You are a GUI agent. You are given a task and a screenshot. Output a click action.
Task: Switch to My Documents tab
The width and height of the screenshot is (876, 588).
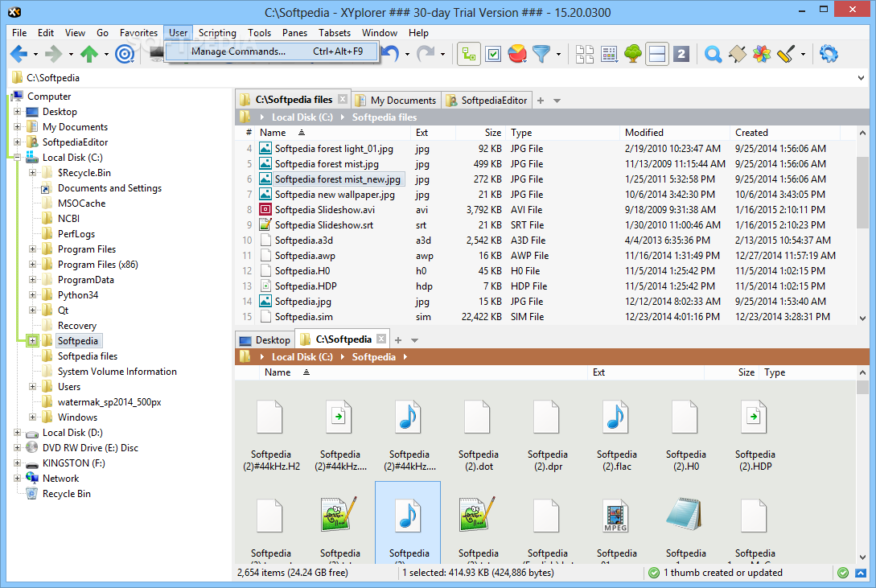(397, 100)
